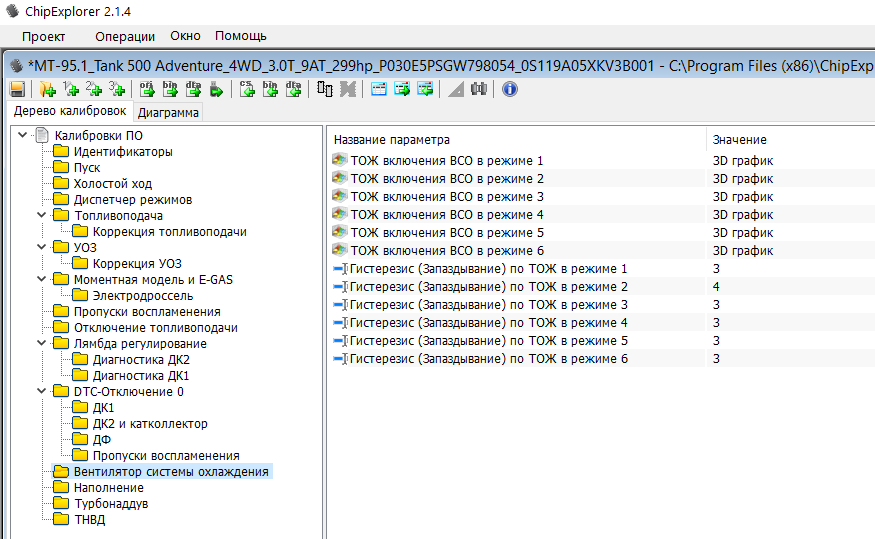Collapse the root Калибровки ПО node

pos(22,135)
